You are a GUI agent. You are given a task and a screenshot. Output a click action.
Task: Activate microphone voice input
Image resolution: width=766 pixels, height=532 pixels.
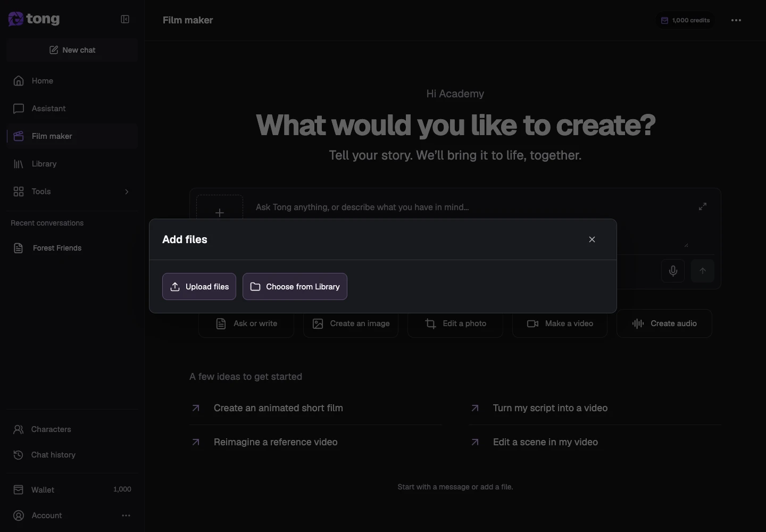click(673, 271)
